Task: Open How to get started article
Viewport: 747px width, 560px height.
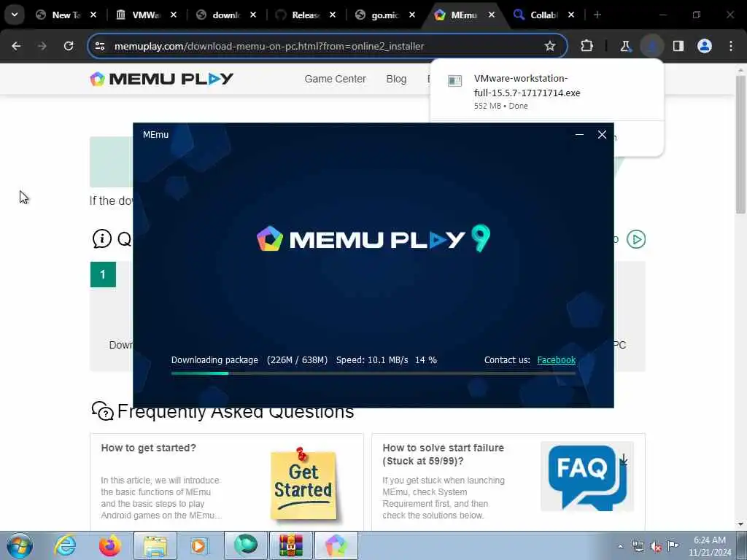Action: point(149,448)
